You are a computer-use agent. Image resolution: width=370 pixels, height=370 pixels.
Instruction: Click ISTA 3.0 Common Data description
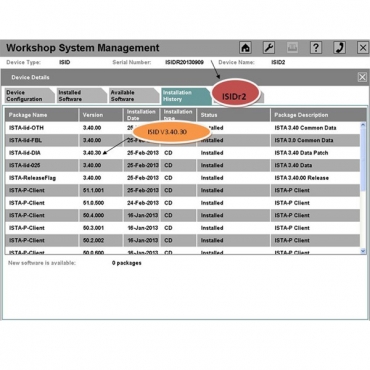pos(304,140)
